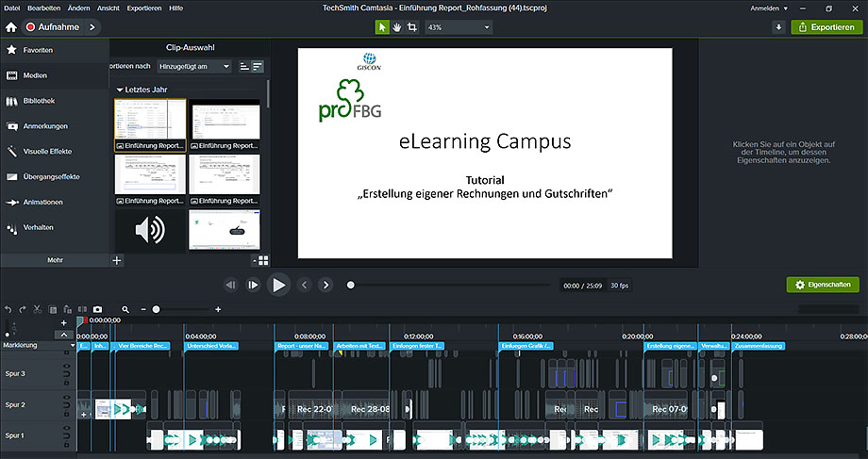Open the 43% canvas zoom dropdown
The image size is (868, 459).
coord(459,27)
